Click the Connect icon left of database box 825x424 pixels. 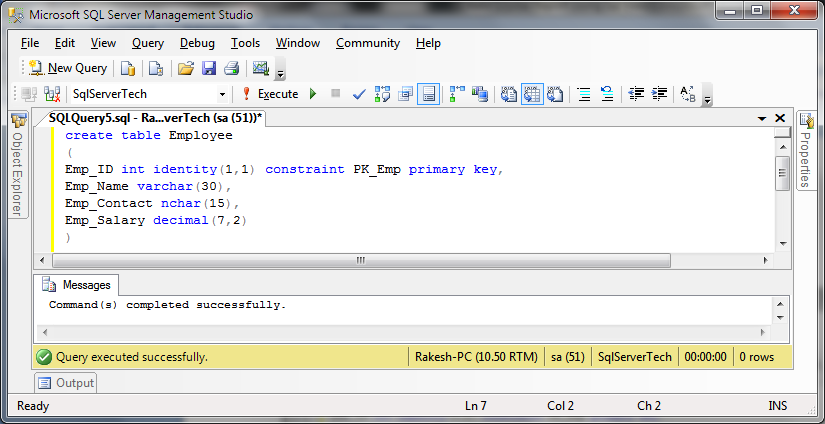coord(29,95)
